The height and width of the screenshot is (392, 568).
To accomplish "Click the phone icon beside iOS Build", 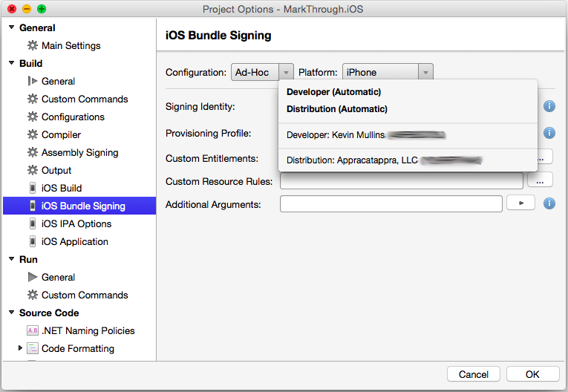I will point(32,189).
